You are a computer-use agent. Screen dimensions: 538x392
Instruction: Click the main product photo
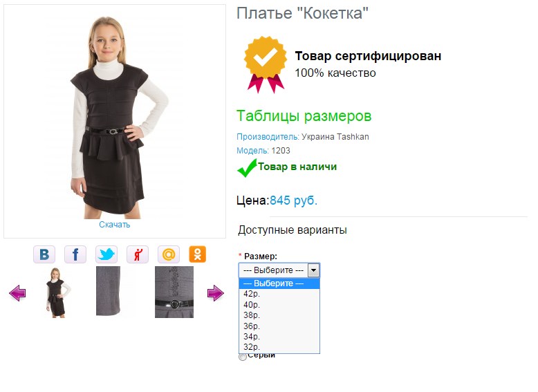tap(115, 114)
